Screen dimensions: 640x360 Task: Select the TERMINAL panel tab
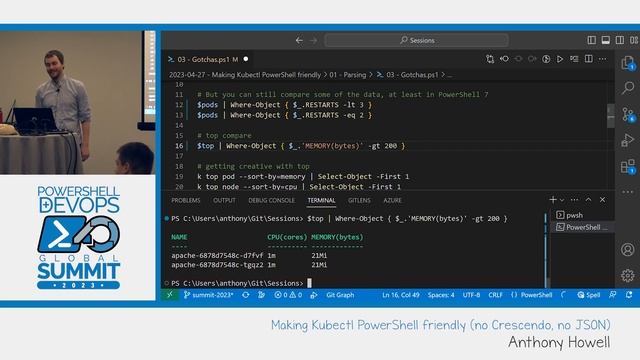(x=321, y=200)
